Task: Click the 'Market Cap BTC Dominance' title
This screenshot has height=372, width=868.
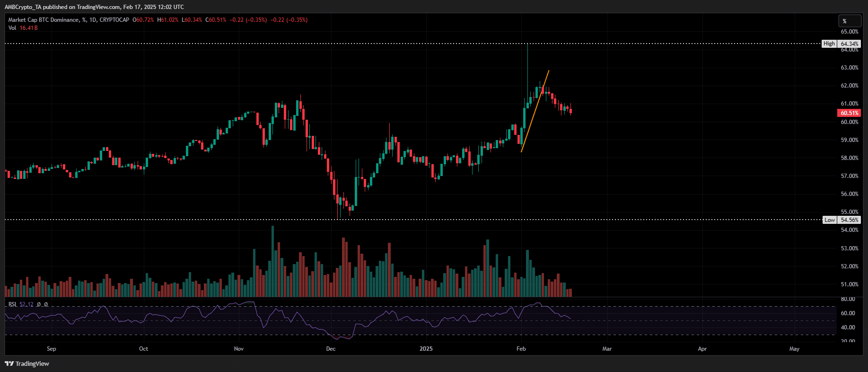Action: [x=44, y=20]
